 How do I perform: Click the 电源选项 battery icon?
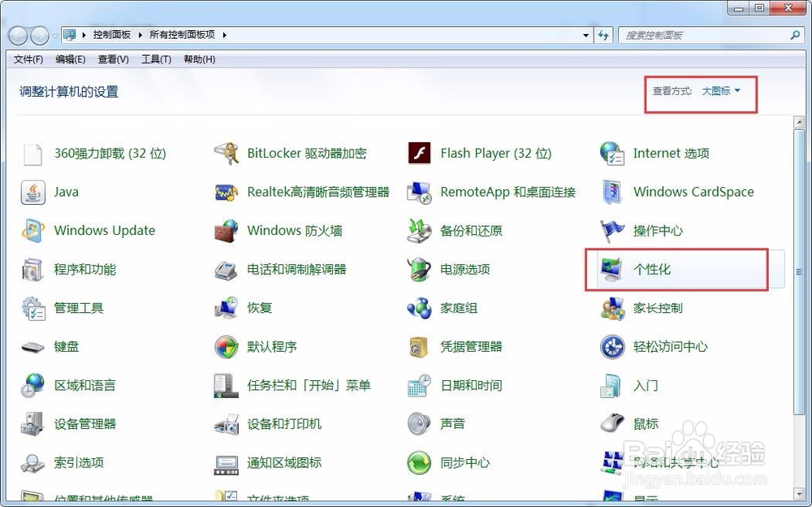coord(419,270)
